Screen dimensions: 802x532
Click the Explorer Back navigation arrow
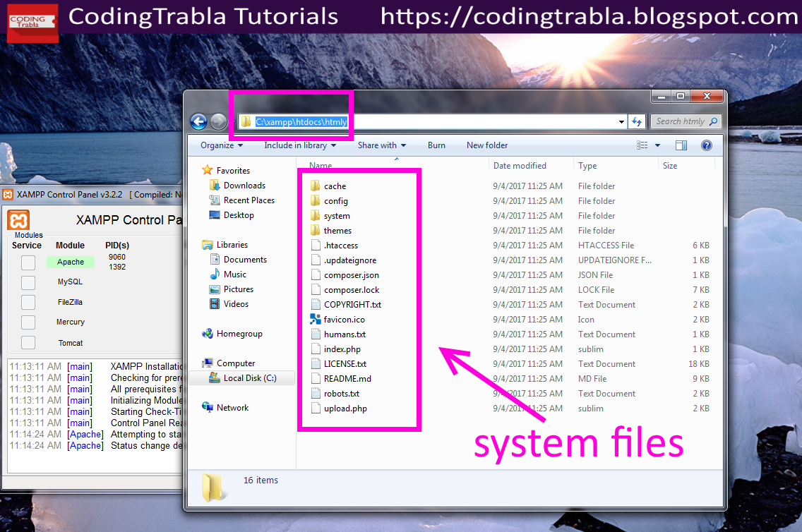point(198,121)
